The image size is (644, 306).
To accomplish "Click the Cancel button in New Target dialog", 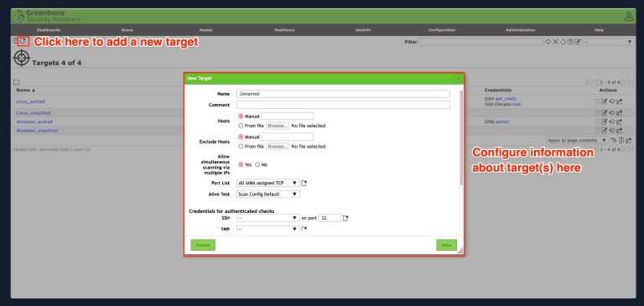I will point(203,245).
